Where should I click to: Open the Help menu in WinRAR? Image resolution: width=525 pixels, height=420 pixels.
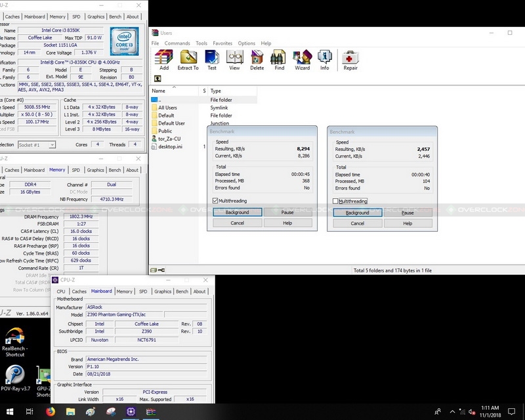point(266,43)
